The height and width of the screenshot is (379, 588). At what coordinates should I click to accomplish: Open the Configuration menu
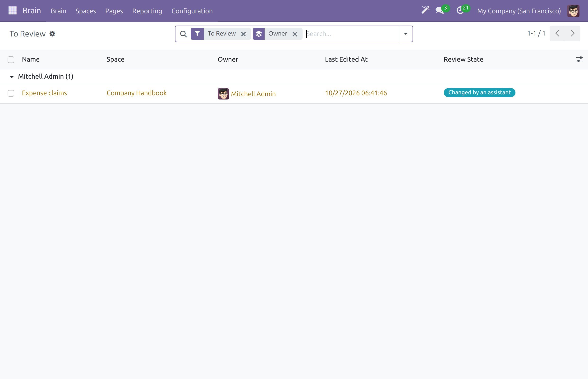click(x=192, y=11)
